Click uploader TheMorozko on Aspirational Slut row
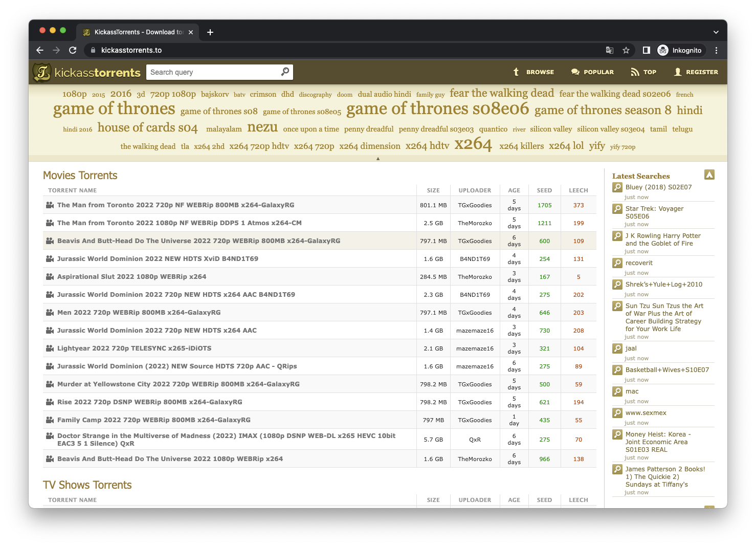The image size is (756, 546). click(x=475, y=277)
